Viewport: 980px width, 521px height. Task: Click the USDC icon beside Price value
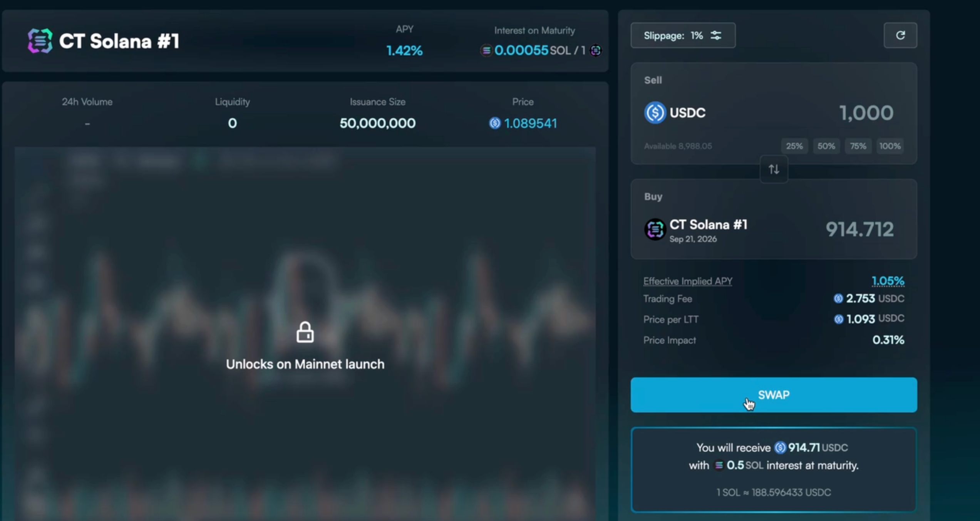coord(494,123)
